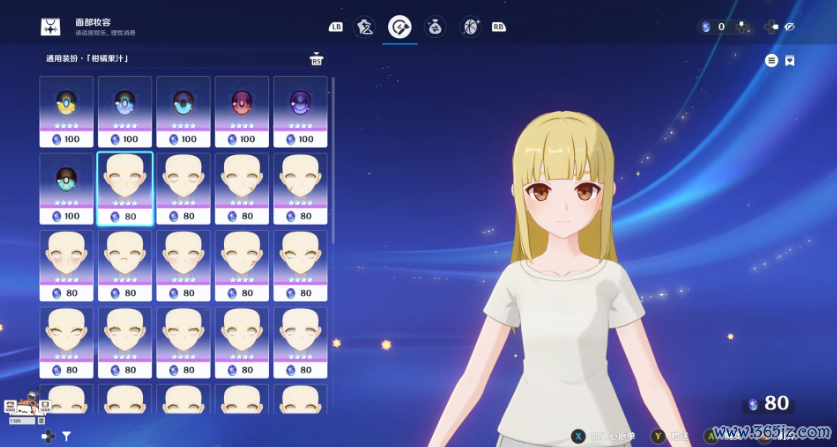This screenshot has height=447, width=837.
Task: Click the RS icon on set bar
Action: pyautogui.click(x=317, y=59)
